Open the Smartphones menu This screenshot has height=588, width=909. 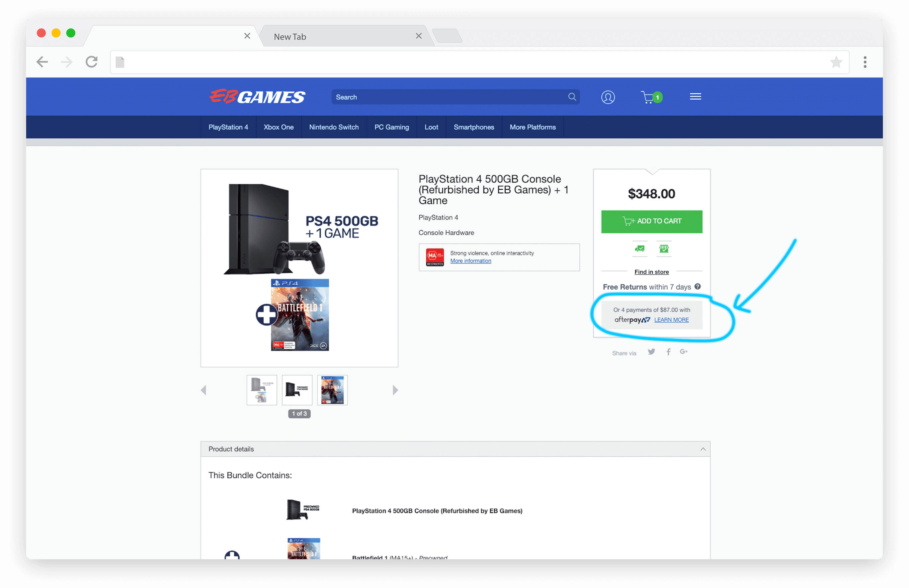click(474, 127)
